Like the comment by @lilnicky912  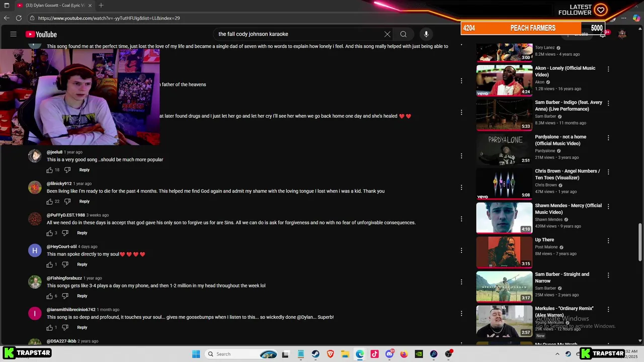point(50,202)
